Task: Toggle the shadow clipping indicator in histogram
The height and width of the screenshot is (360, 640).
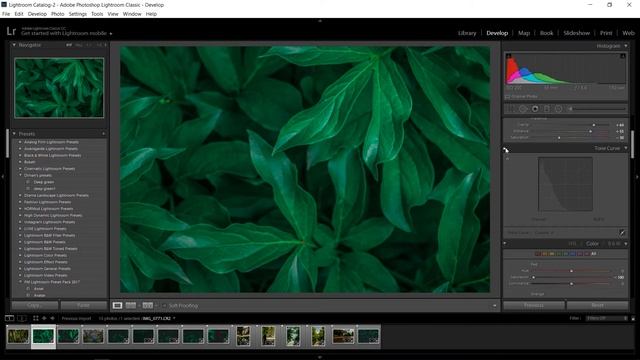Action: point(509,56)
